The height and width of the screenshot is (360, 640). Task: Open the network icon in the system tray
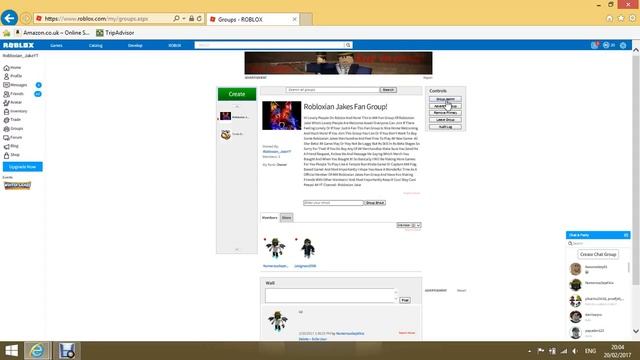(x=564, y=351)
